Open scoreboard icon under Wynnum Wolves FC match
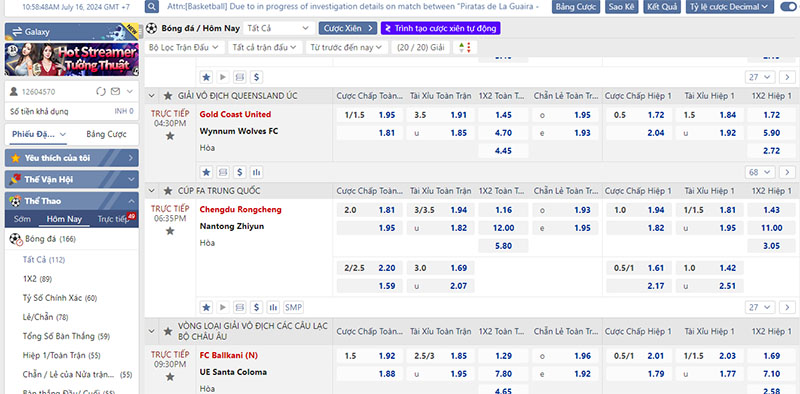This screenshot has height=394, width=800. 222,173
